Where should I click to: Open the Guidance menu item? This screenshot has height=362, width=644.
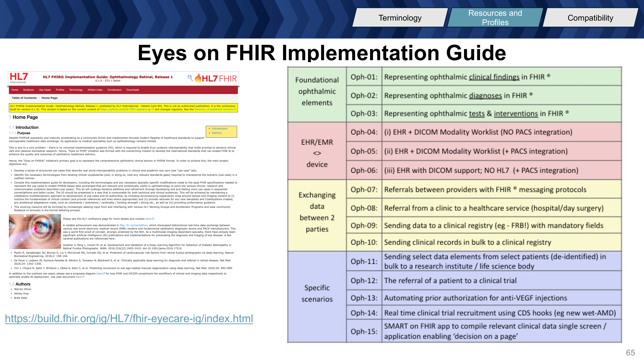[28, 90]
